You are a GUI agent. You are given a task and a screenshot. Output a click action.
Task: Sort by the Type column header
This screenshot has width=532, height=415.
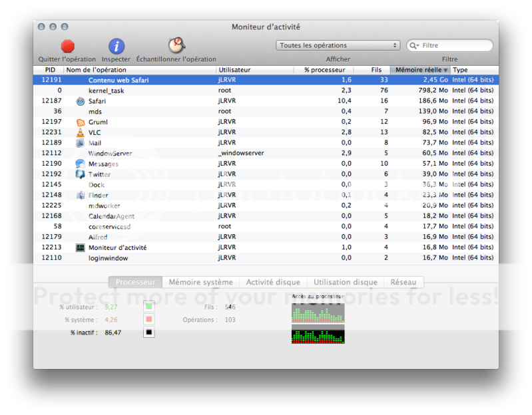[x=474, y=70]
